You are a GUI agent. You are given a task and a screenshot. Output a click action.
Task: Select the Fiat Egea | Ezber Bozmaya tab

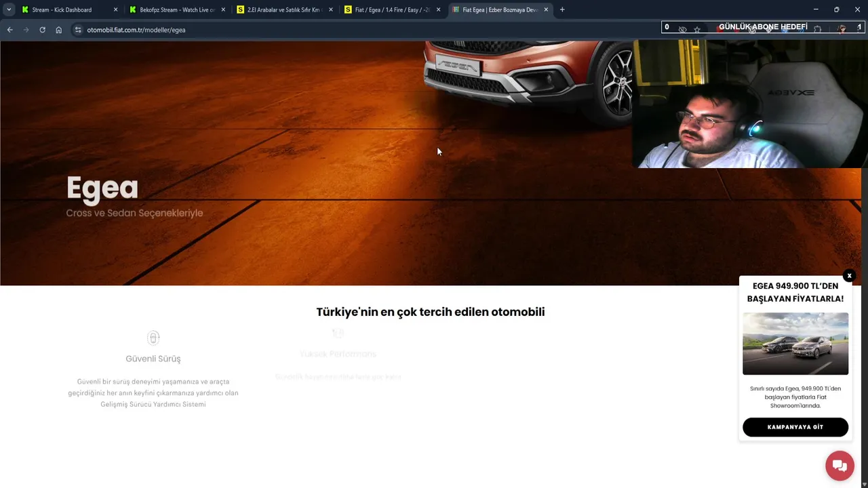[500, 9]
